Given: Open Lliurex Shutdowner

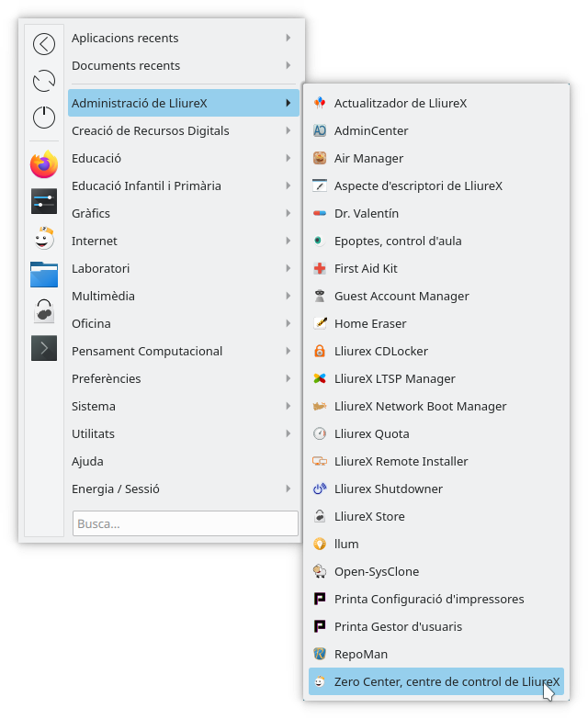Looking at the screenshot, I should pos(388,489).
